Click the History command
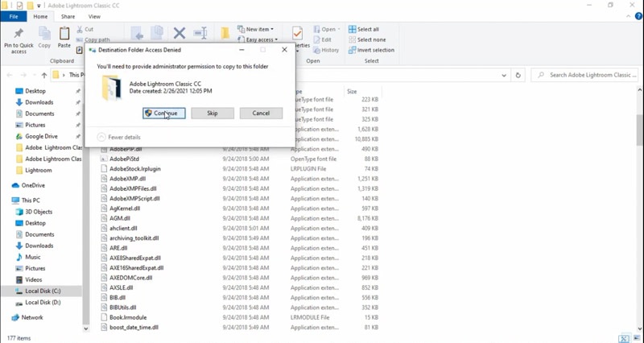The width and height of the screenshot is (644, 343). (326, 50)
